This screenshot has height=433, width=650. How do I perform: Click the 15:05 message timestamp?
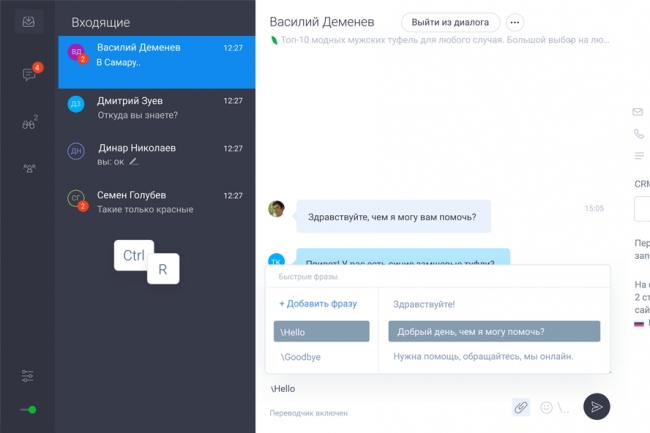coord(594,208)
